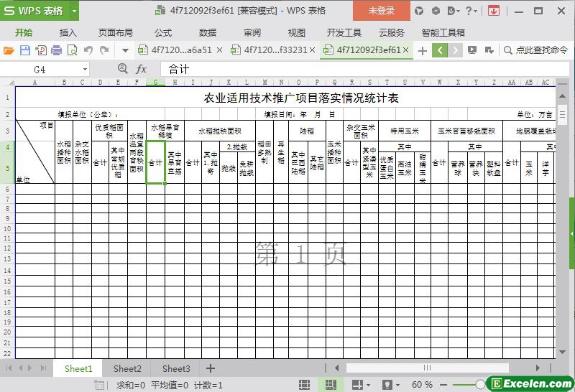The width and height of the screenshot is (575, 392).
Task: Close the 4f7120...a6a51 document tab
Action: pyautogui.click(x=219, y=50)
